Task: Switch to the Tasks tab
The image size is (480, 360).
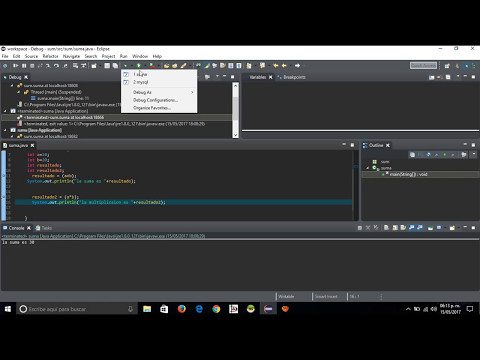Action: (44, 228)
